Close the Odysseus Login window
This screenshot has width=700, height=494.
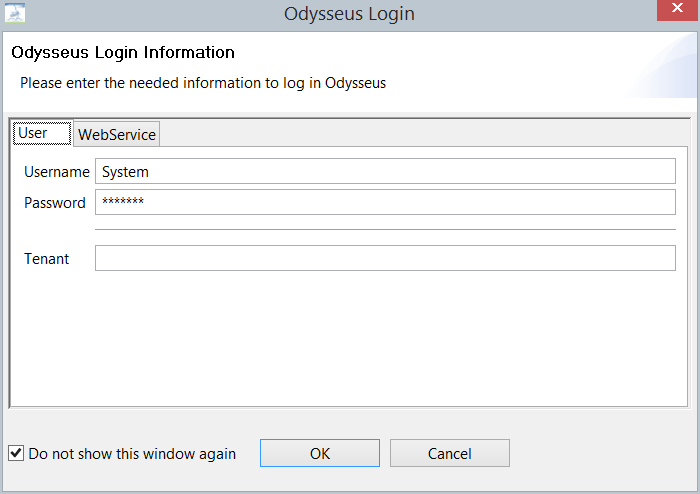[678, 12]
